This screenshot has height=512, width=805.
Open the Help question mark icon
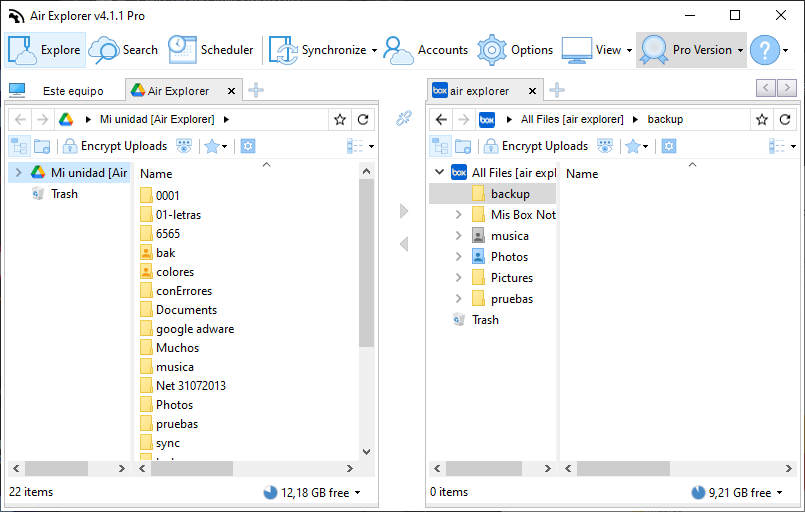click(x=764, y=50)
